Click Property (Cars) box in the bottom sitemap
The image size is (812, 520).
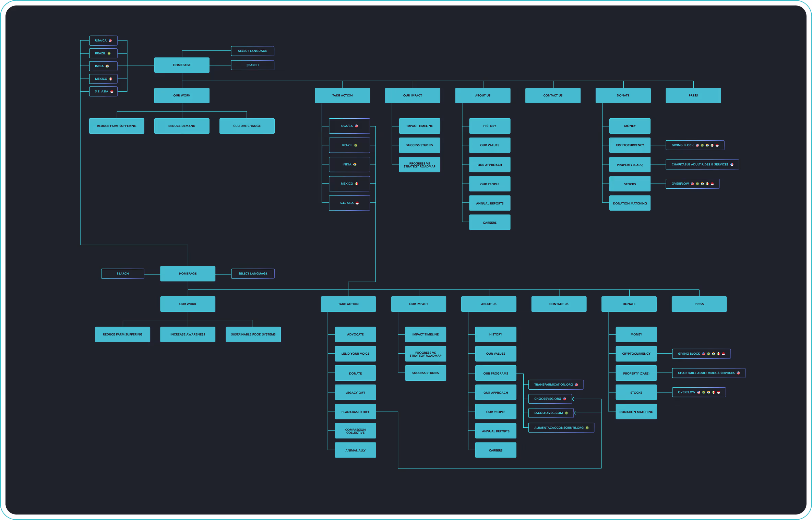[636, 373]
